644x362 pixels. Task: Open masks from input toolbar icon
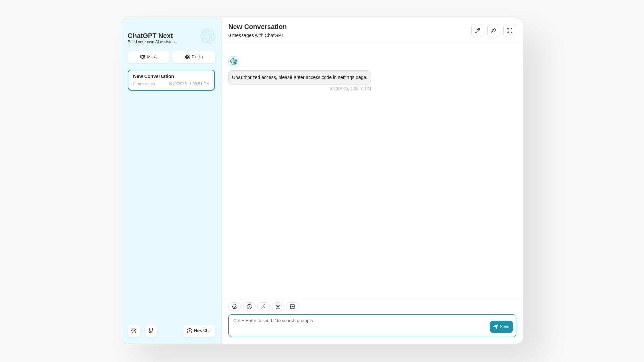pyautogui.click(x=278, y=307)
